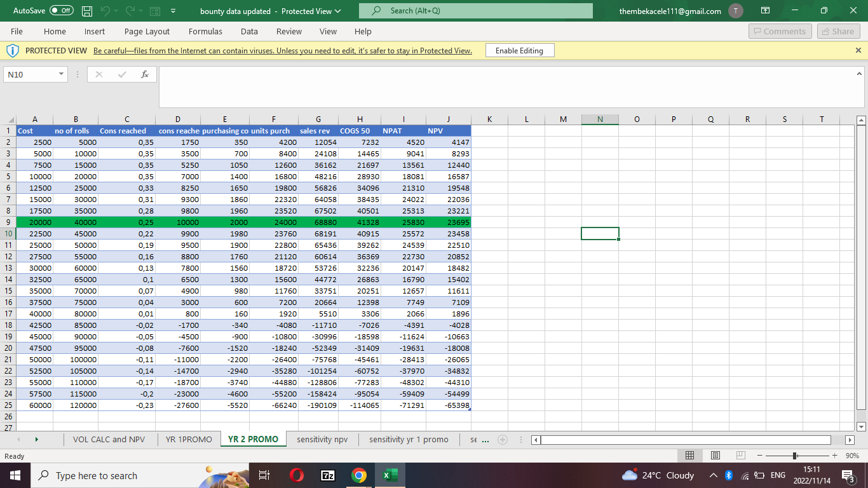
Task: Open Customize Quick Access Toolbar dropdown
Action: point(173,11)
